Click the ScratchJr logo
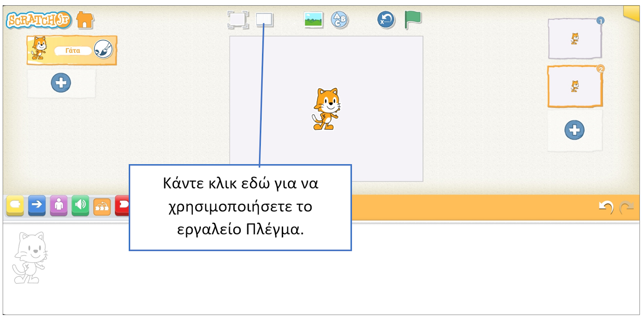Screen dimensions: 644x318 pos(39,20)
